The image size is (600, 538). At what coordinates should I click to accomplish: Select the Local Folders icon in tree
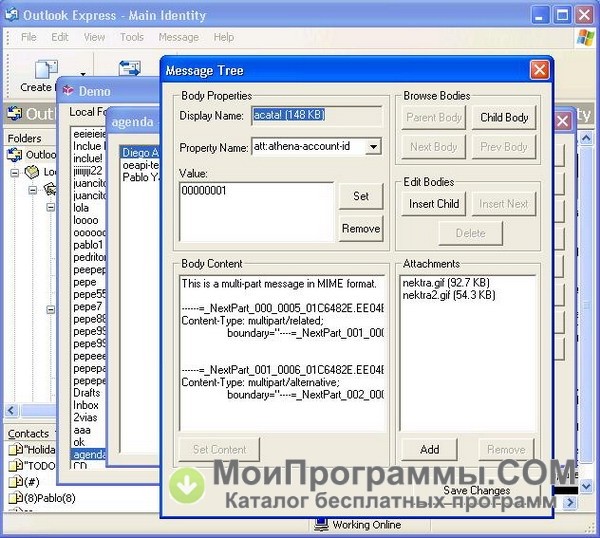[32, 172]
